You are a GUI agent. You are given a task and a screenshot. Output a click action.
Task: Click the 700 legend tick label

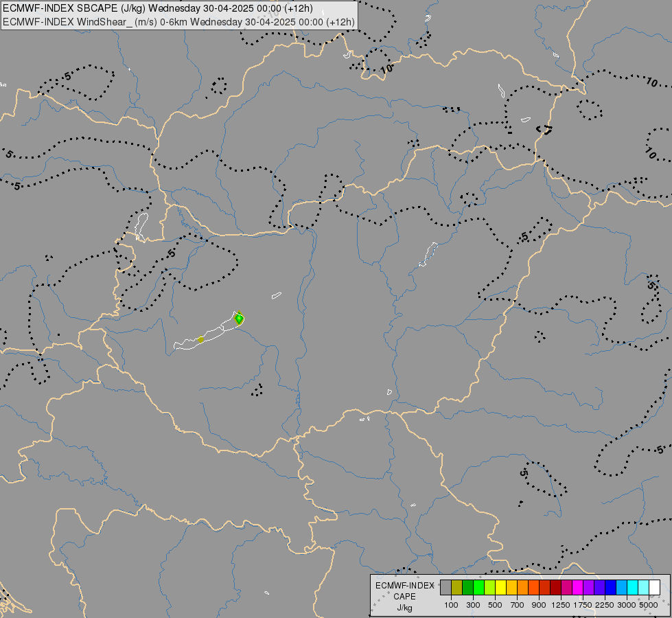pos(518,605)
